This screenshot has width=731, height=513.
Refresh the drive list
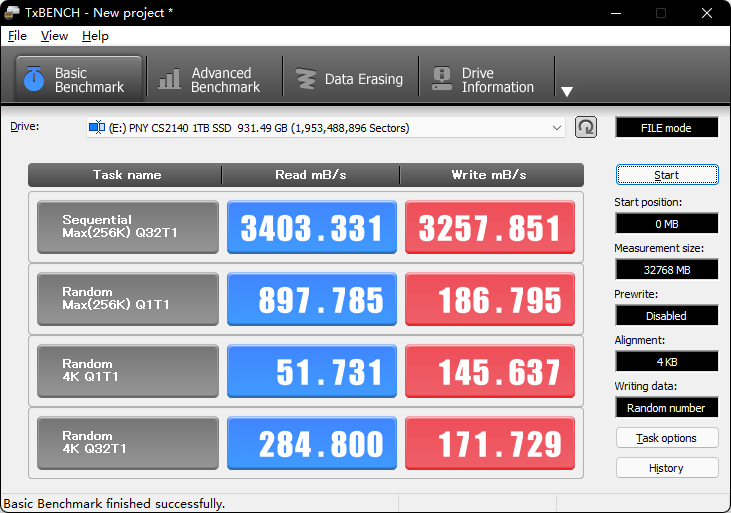coord(586,127)
